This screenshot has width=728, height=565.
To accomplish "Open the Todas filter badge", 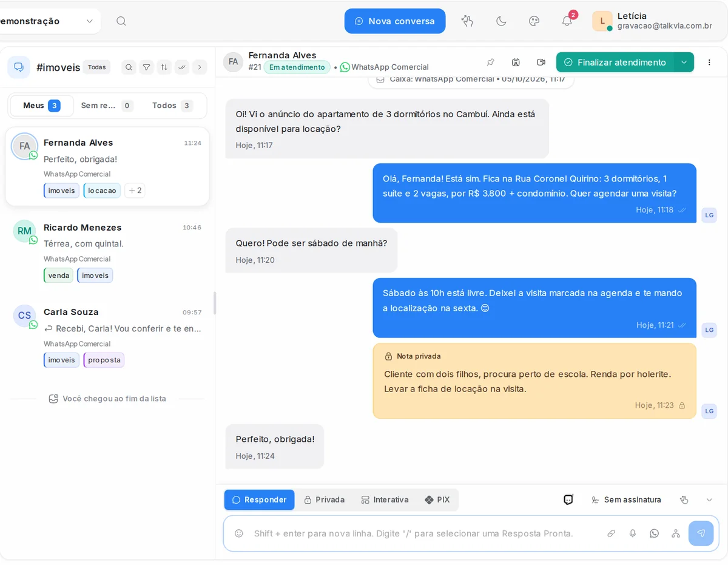I will click(97, 67).
